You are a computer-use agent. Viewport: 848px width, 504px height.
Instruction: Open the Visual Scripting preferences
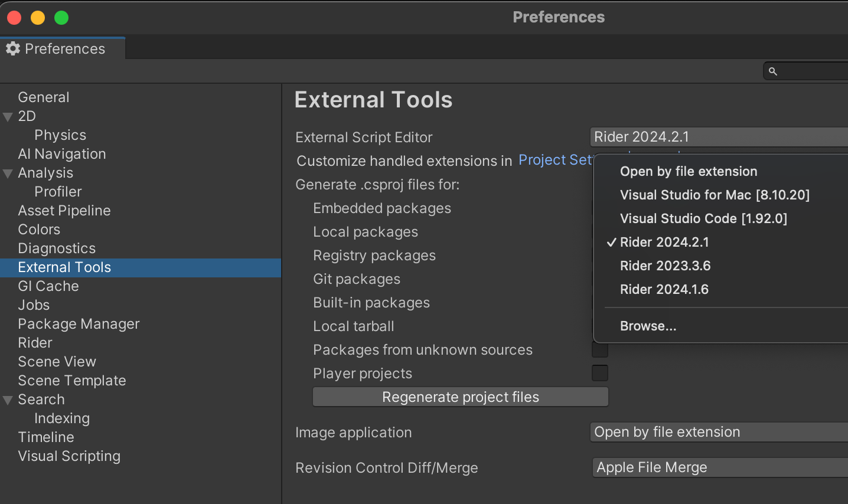(x=69, y=456)
